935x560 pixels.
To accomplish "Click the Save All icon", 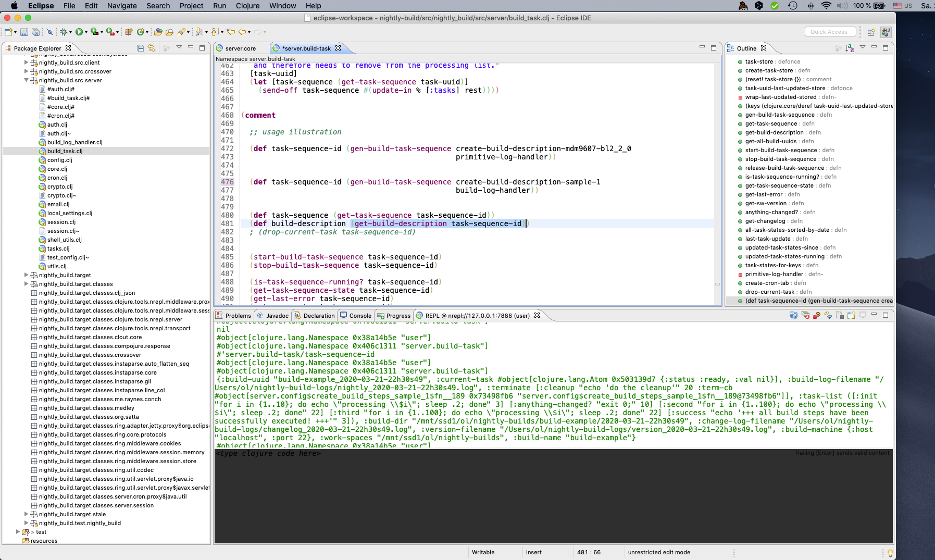I will (x=35, y=32).
